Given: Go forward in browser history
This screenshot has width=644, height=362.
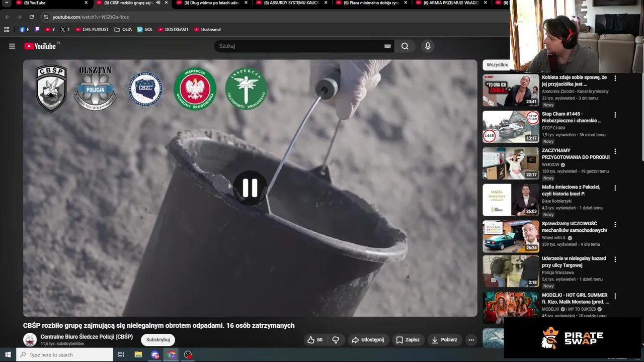Looking at the screenshot, I should coord(19,17).
